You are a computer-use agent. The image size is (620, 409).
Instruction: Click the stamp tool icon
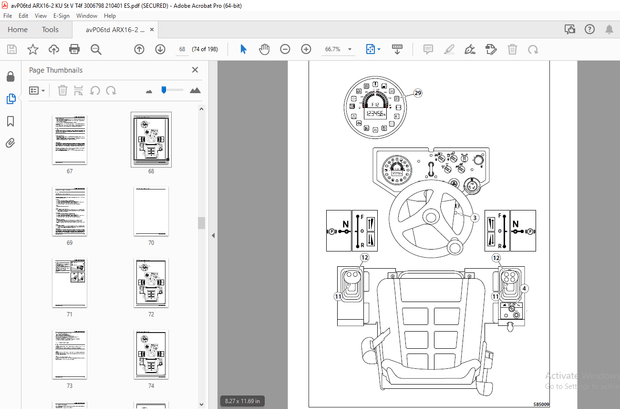click(x=491, y=49)
